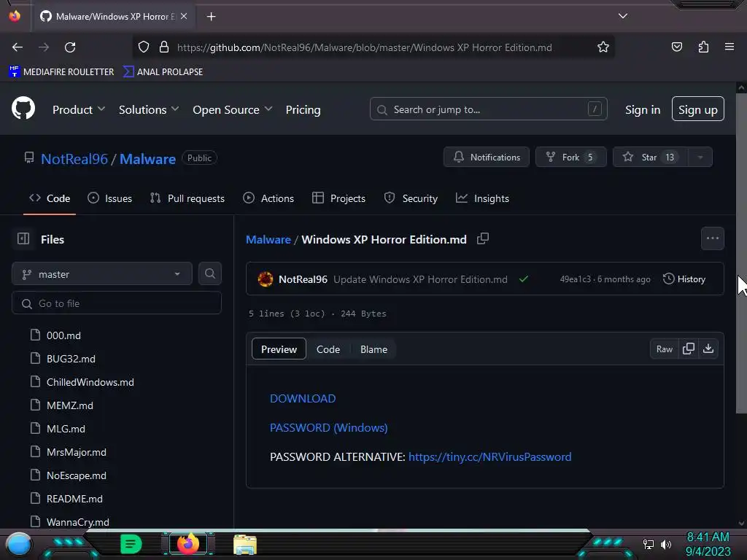
Task: View the file History
Action: pyautogui.click(x=684, y=279)
